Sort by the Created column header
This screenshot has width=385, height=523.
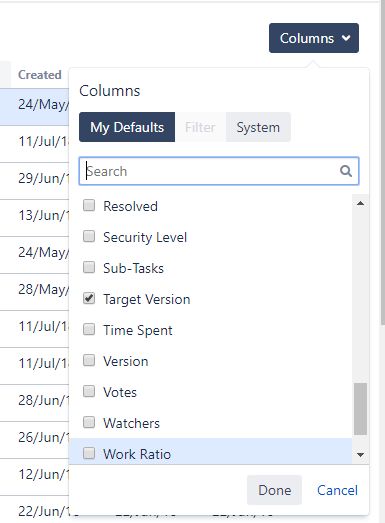[40, 75]
